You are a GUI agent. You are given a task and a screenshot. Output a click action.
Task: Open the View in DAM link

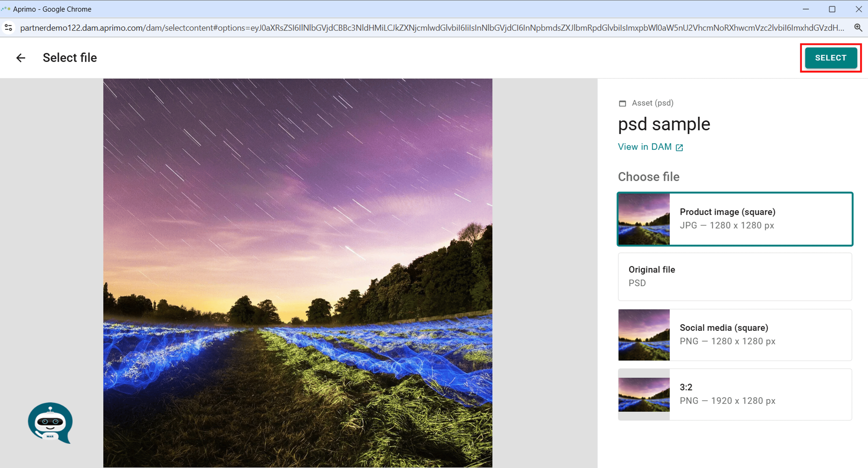(x=645, y=147)
